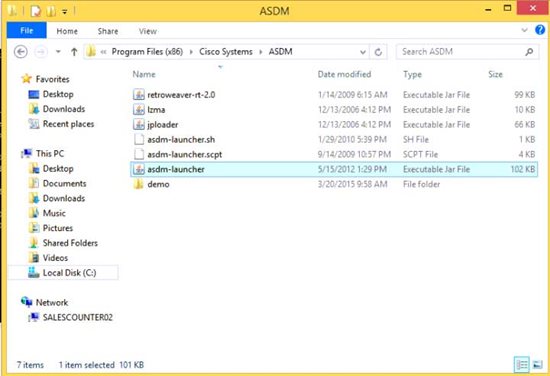Click Program Files (x86) in address bar
550x376 pixels.
(147, 52)
